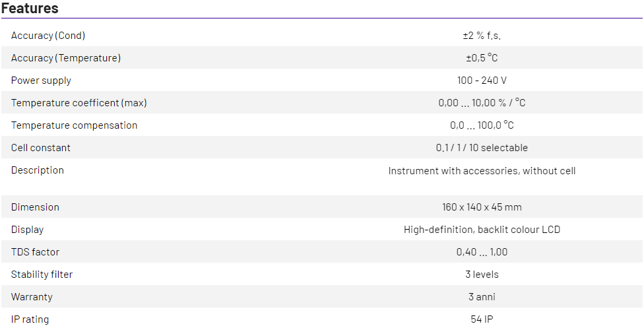Click the 3 anni warranty value

point(482,297)
